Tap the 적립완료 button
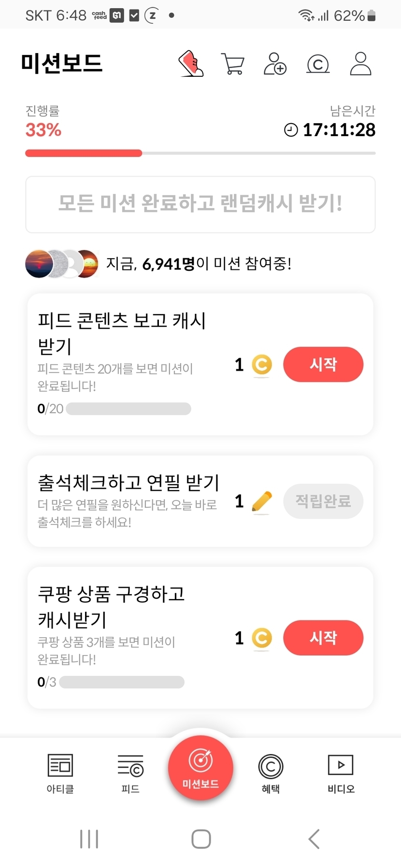Image resolution: width=401 pixels, height=868 pixels. pyautogui.click(x=323, y=501)
